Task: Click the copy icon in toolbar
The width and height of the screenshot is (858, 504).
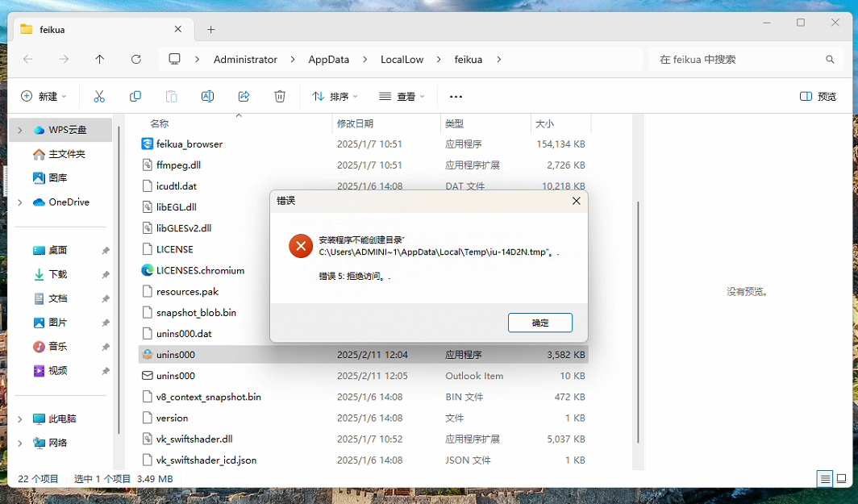Action: [135, 96]
